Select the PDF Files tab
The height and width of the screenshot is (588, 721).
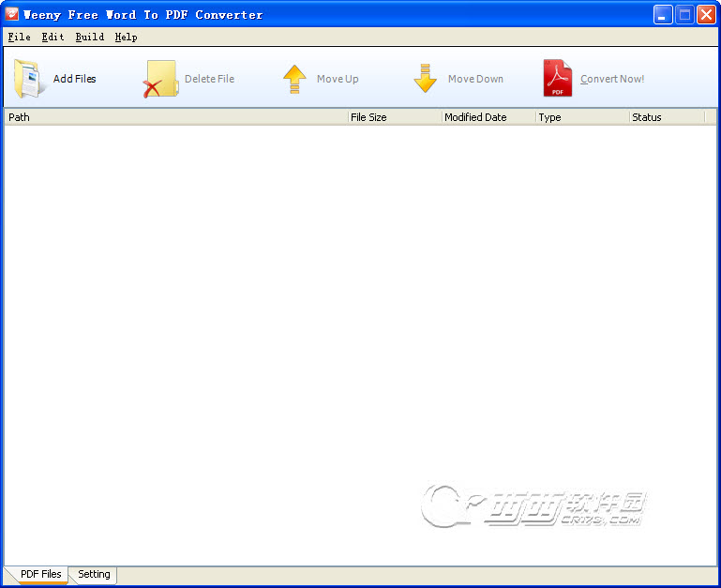click(40, 574)
